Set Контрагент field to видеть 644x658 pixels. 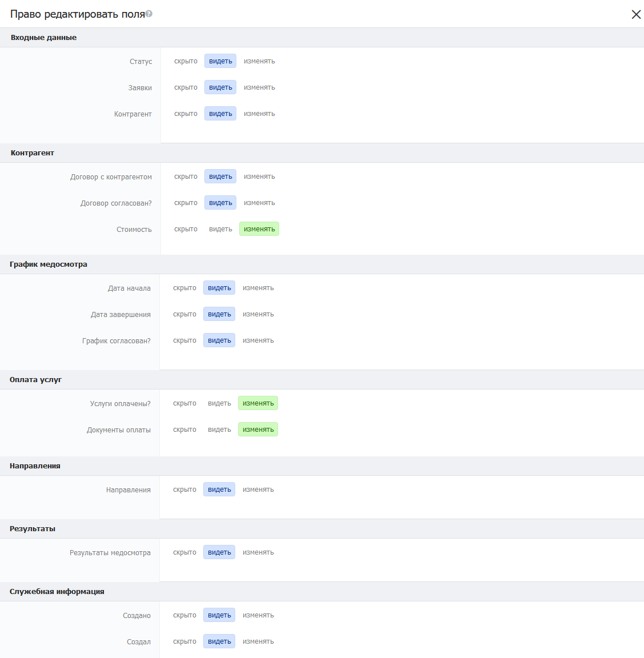[220, 114]
